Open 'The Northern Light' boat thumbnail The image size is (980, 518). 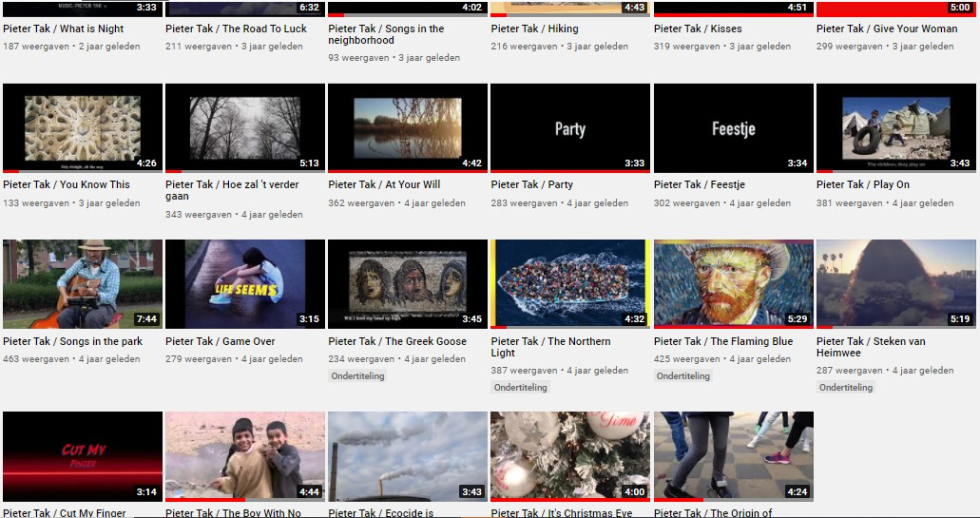[570, 283]
